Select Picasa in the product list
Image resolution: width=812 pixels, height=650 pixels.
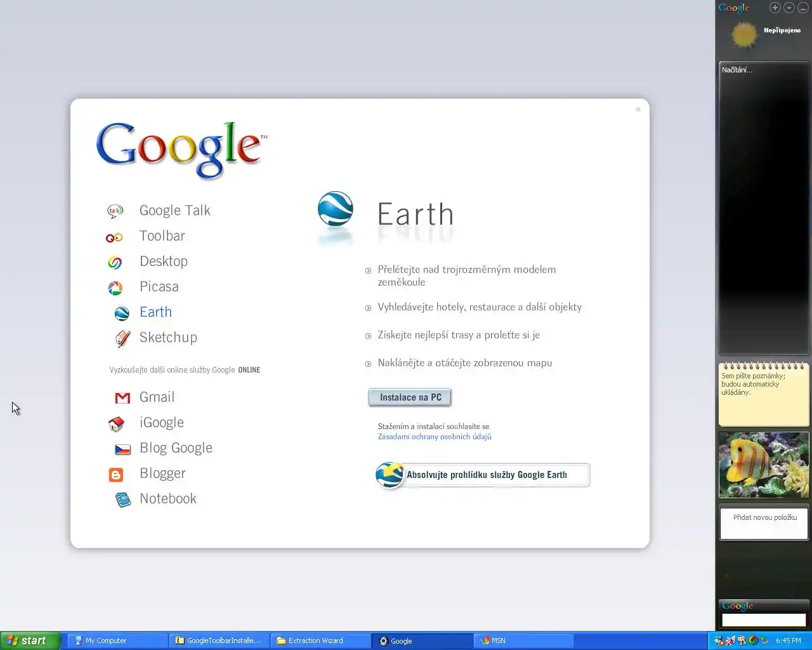pos(159,287)
